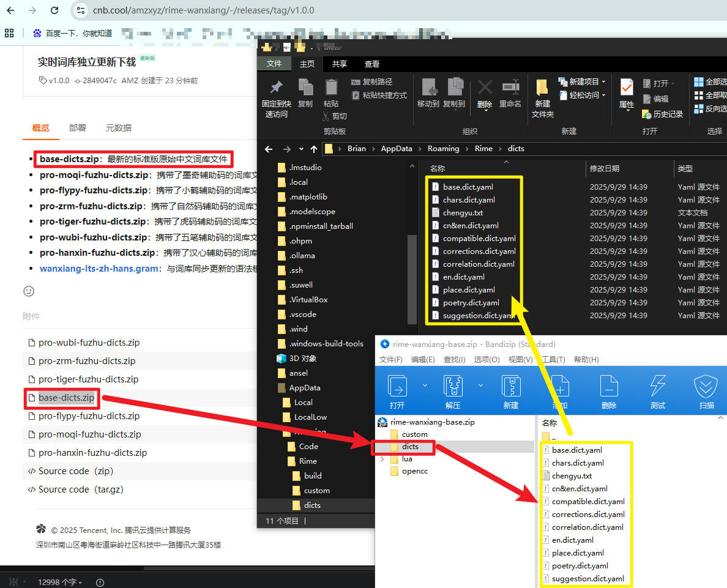Click the Bandizip 扫描 (scan) shield icon
This screenshot has height=588, width=727.
point(706,387)
